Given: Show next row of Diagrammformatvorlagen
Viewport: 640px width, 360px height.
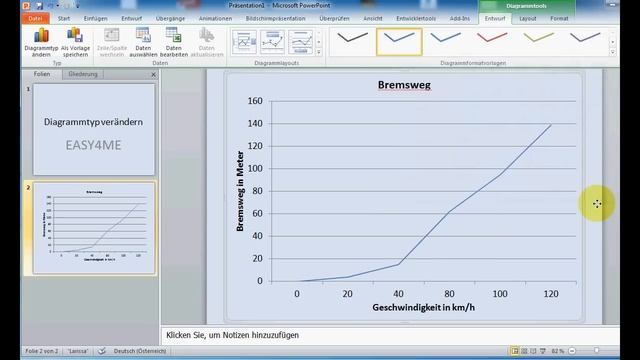Looking at the screenshot, I should click(613, 42).
